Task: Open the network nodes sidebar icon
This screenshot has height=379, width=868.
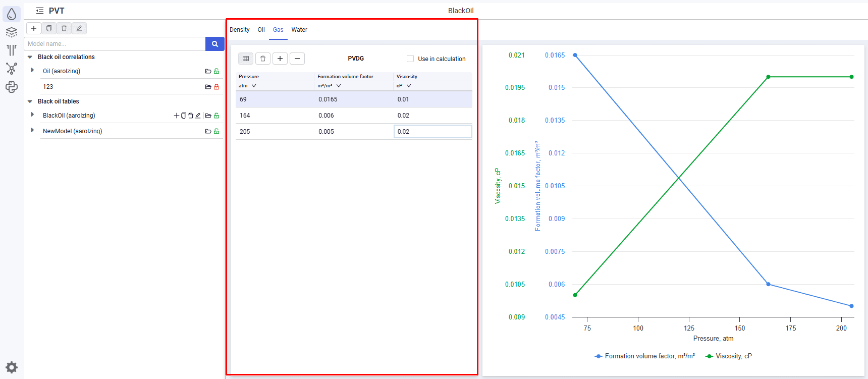Action: [x=12, y=69]
